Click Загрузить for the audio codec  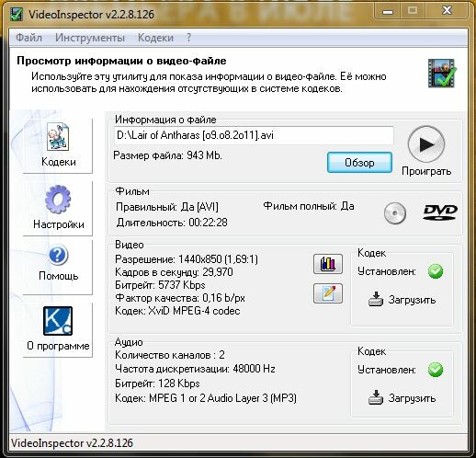[x=402, y=398]
